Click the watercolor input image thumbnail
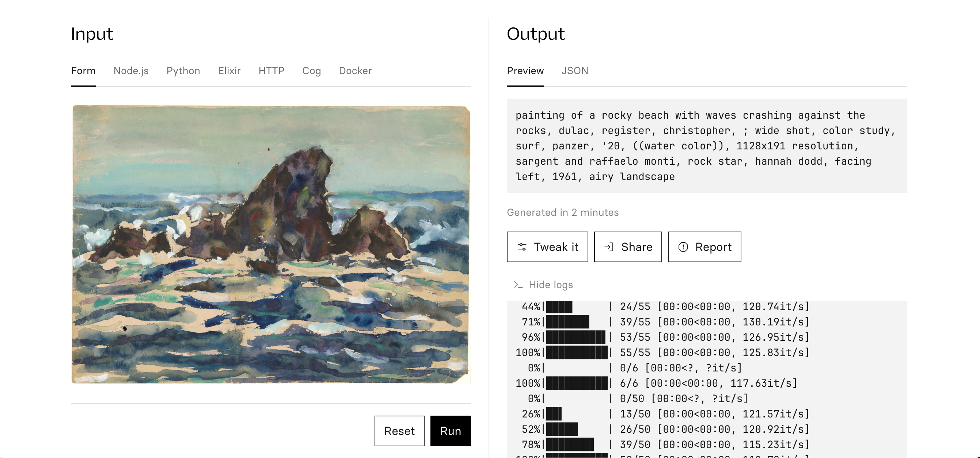The height and width of the screenshot is (458, 980). pos(271,244)
